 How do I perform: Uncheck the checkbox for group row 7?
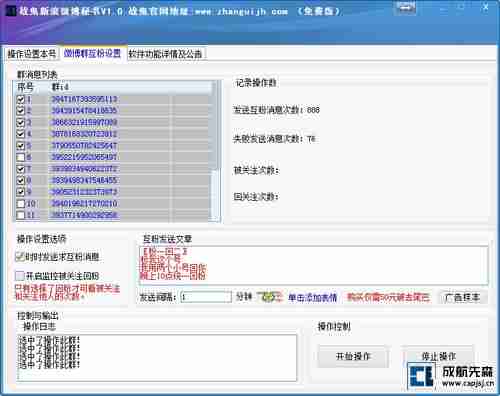pos(21,169)
